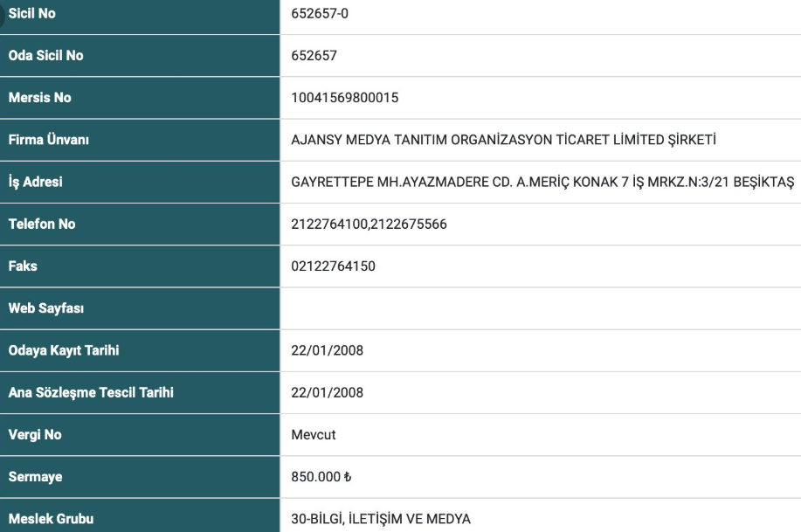Select the Ana Sözleşme Tescil Tarihi date value
This screenshot has width=801, height=532.
pos(327,392)
